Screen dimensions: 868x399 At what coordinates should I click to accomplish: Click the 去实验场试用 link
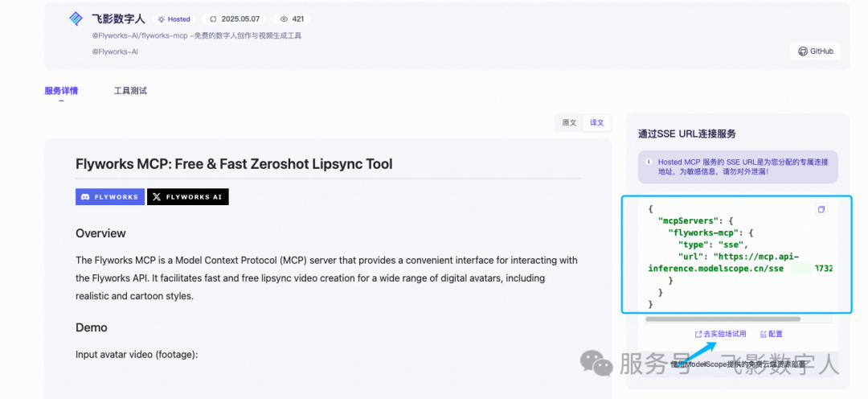(721, 334)
